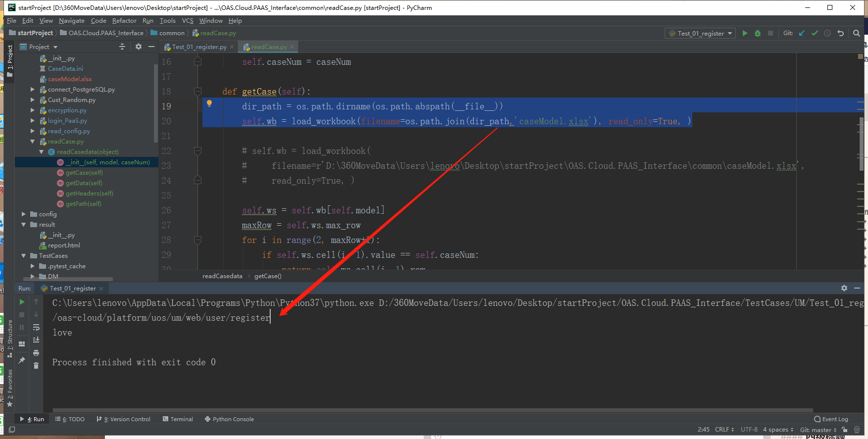This screenshot has height=439, width=868.
Task: Collapse readCase.py in the tree
Action: (x=33, y=142)
